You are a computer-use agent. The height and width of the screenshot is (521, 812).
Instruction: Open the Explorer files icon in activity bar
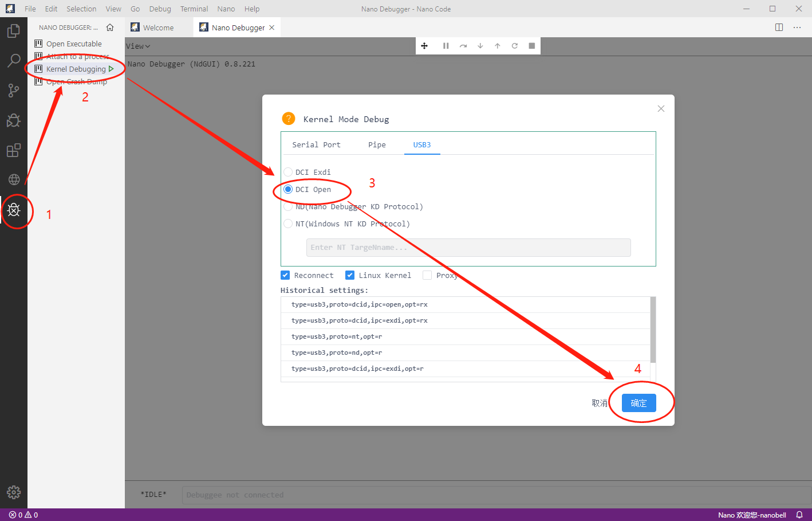pos(14,30)
